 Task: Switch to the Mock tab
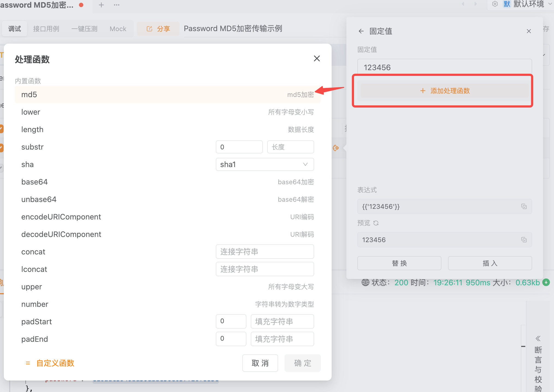[x=118, y=28]
